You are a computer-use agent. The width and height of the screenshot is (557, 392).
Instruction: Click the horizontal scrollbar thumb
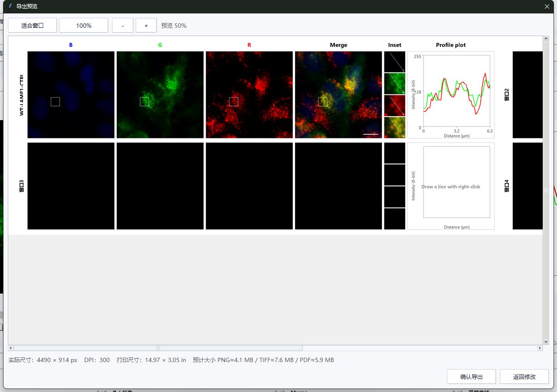[158, 348]
